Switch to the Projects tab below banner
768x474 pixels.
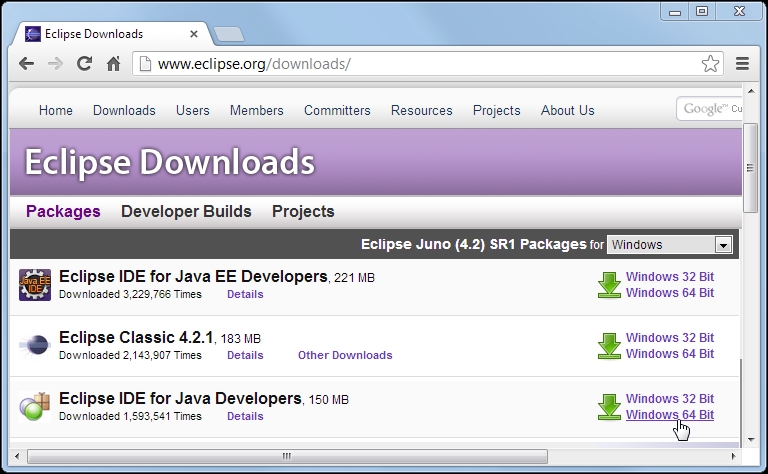(303, 211)
